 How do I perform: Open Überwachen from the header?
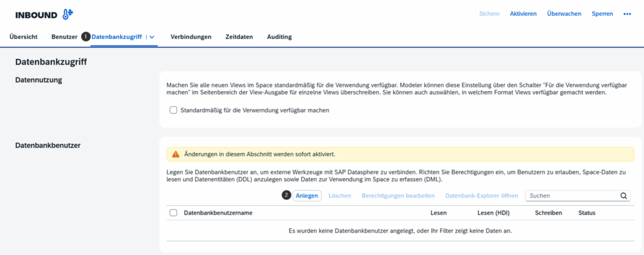(564, 14)
